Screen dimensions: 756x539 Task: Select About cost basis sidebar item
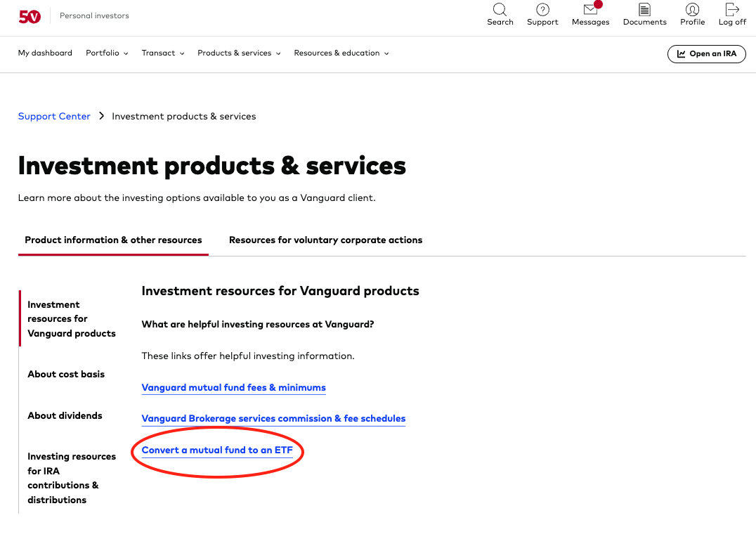click(66, 374)
